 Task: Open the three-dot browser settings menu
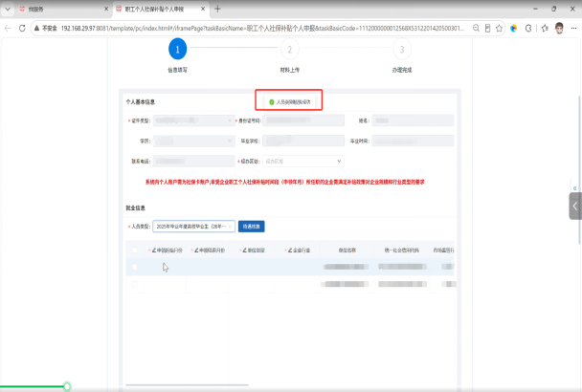coord(573,28)
